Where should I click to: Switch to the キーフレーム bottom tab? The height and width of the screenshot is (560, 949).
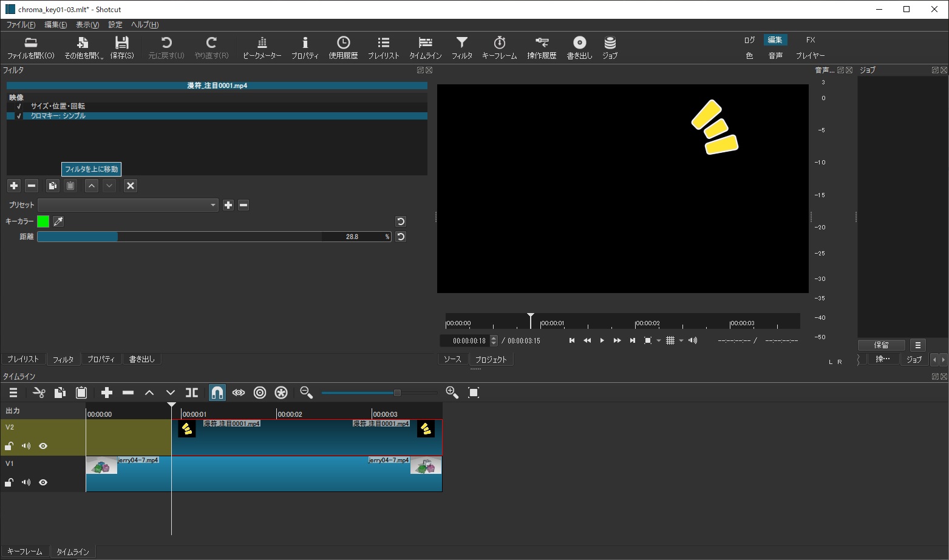point(25,552)
